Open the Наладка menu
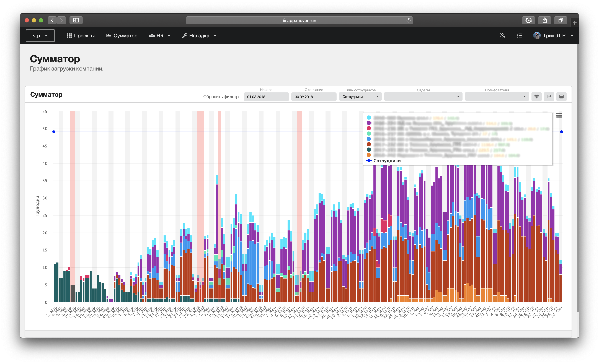 pyautogui.click(x=199, y=36)
